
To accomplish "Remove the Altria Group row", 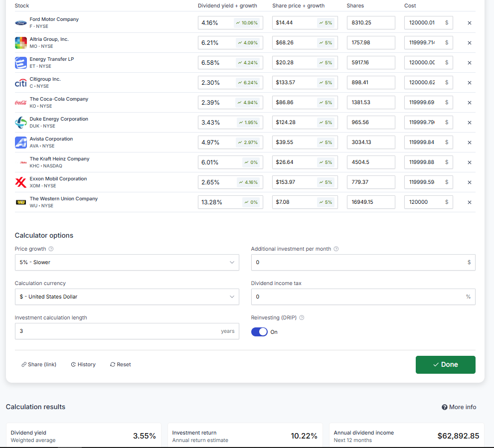I will pyautogui.click(x=469, y=43).
